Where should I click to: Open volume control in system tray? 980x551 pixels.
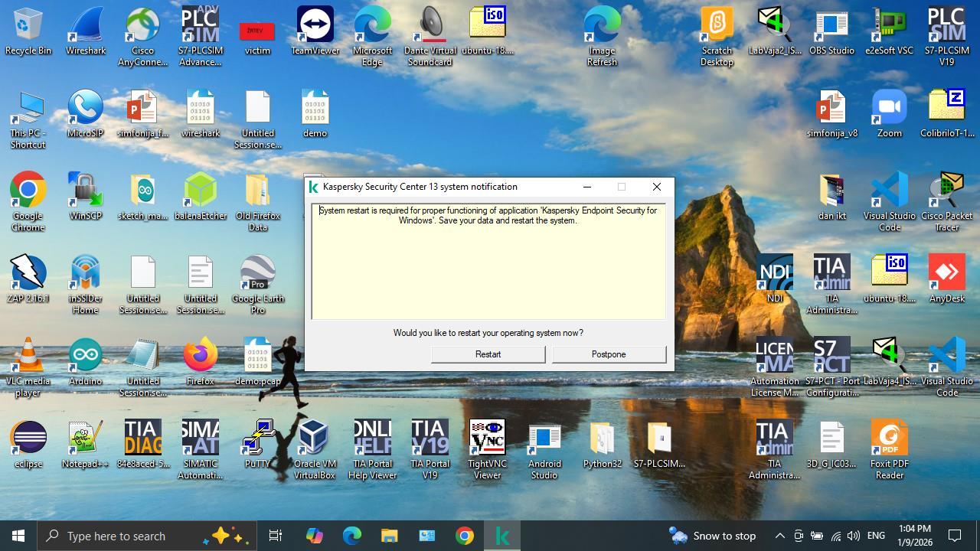[x=854, y=536]
